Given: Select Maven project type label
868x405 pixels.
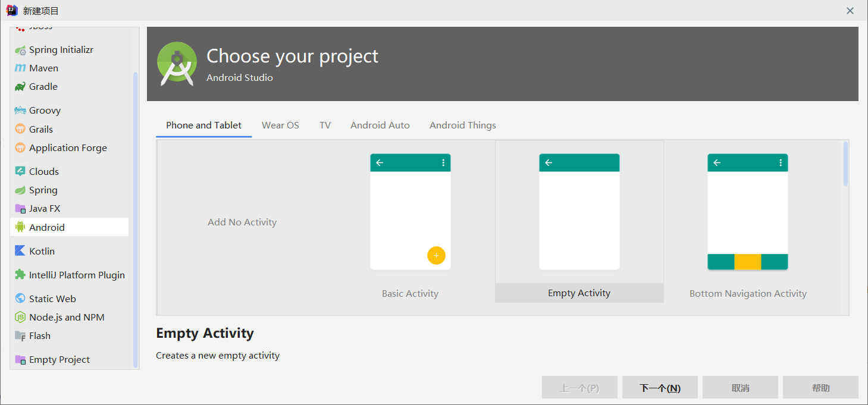Looking at the screenshot, I should pyautogui.click(x=43, y=68).
